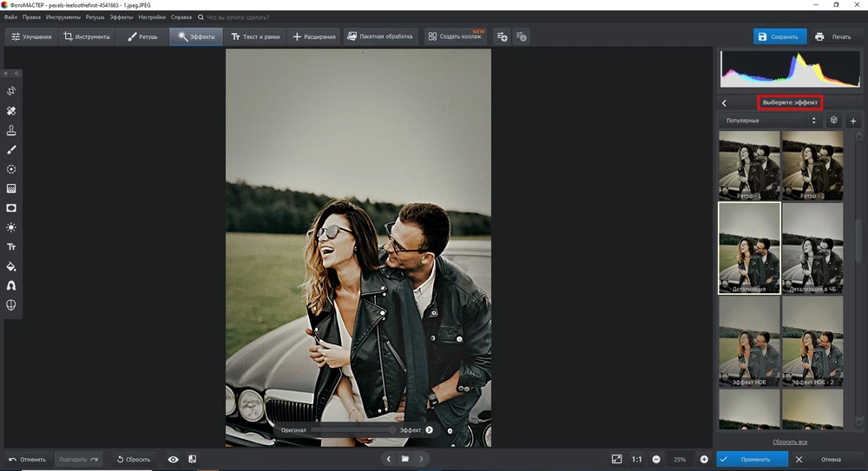Click the Сбросить все link
The height and width of the screenshot is (471, 868).
(790, 442)
